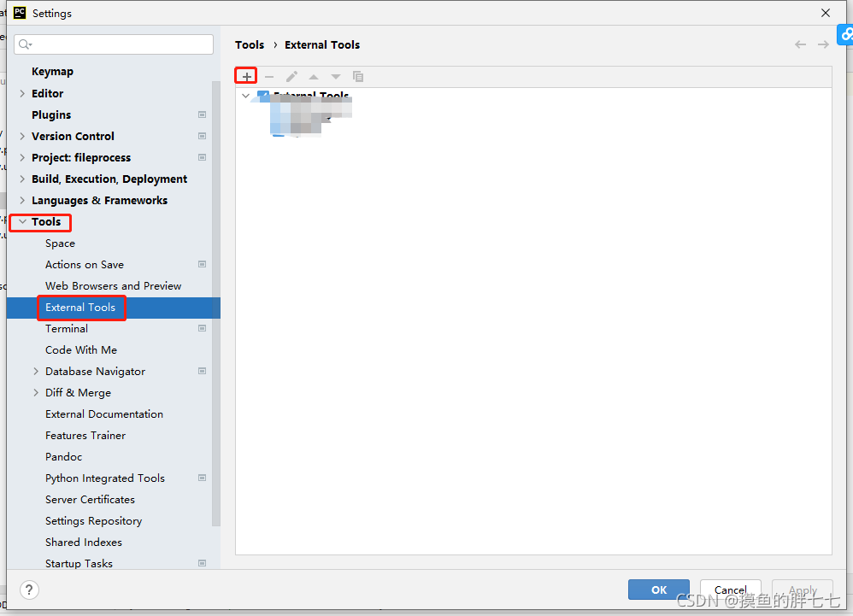Move tool up with the up arrow icon
The width and height of the screenshot is (853, 616).
pos(314,77)
